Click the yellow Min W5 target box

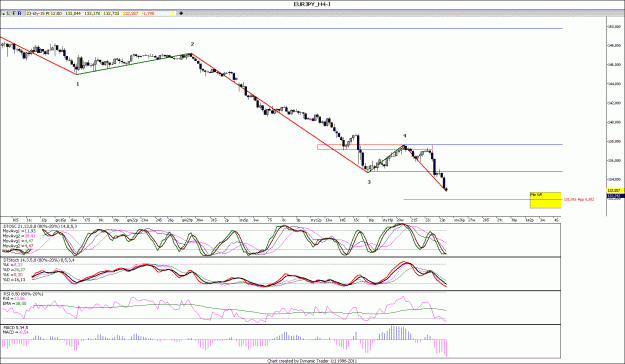(x=545, y=200)
